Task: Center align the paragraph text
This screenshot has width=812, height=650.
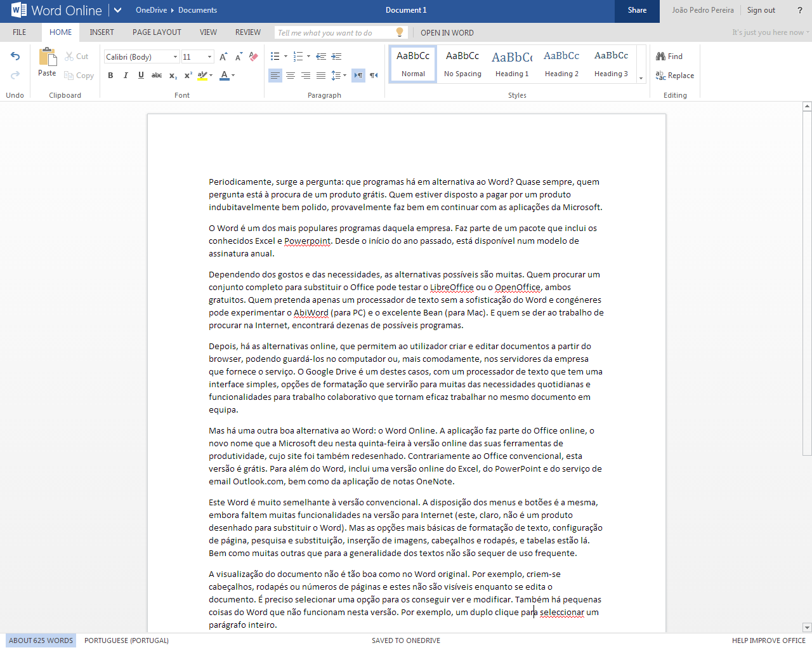Action: (291, 76)
